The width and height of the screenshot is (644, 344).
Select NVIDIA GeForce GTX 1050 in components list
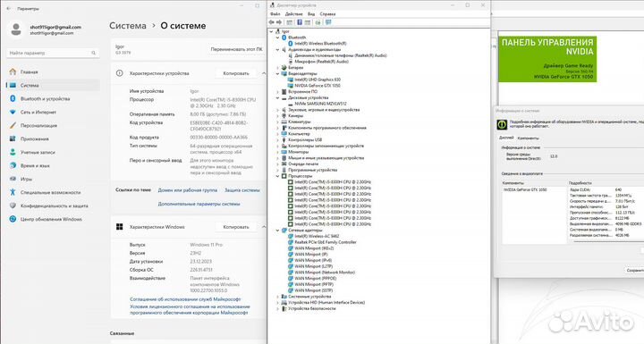pyautogui.click(x=525, y=190)
